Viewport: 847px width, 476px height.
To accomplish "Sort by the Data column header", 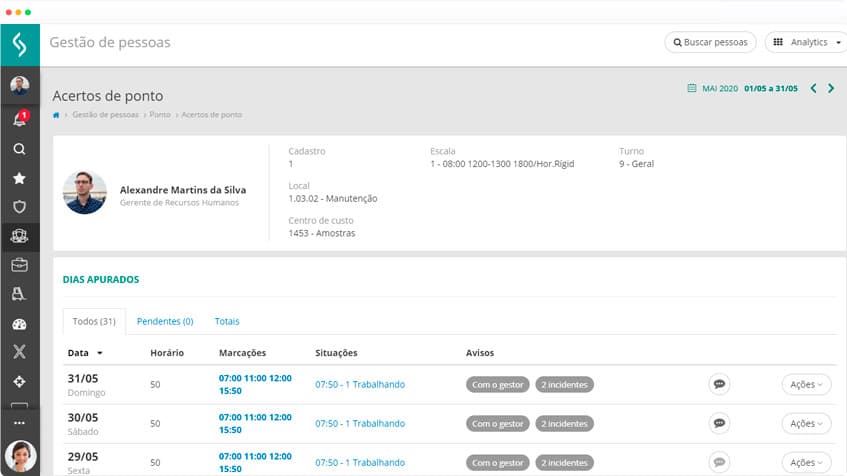I will [85, 353].
